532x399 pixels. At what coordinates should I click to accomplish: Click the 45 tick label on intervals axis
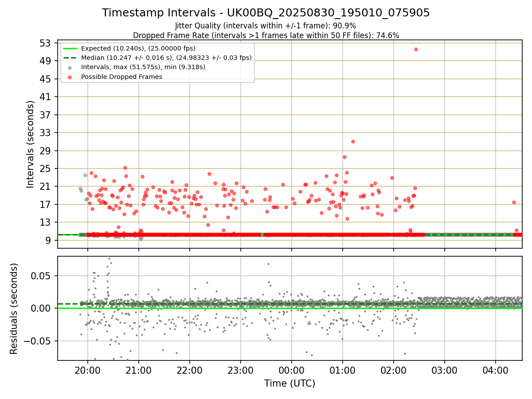(x=45, y=79)
